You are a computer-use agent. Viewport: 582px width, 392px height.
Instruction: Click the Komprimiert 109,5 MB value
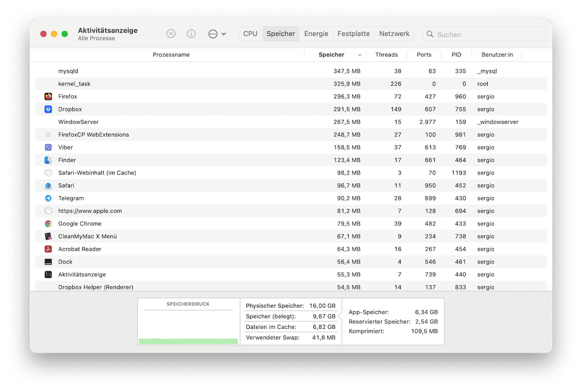tap(424, 331)
